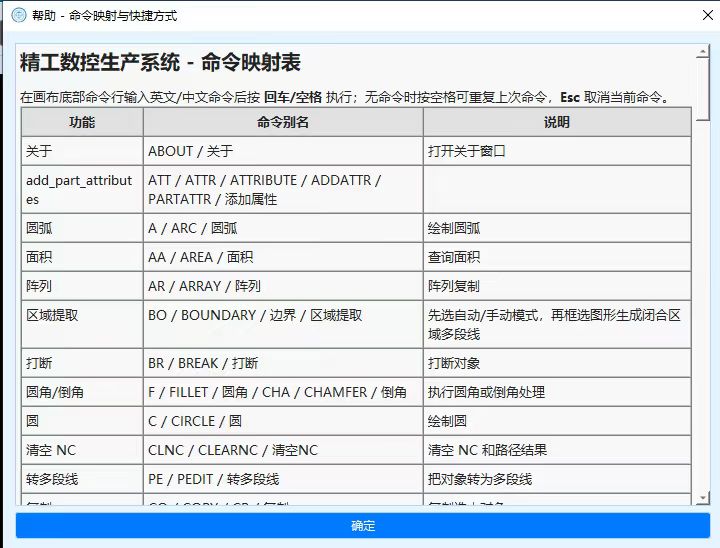Screen dimensions: 720x548
Task: Click the intro sentence starting 在画布底部命令行
Action: pyautogui.click(x=346, y=97)
